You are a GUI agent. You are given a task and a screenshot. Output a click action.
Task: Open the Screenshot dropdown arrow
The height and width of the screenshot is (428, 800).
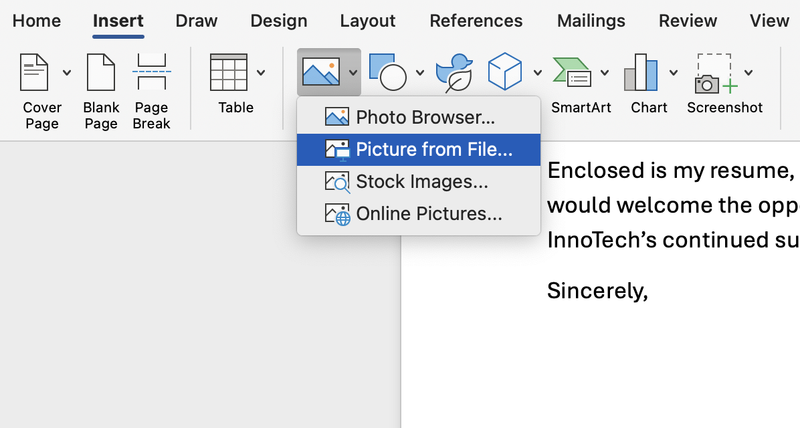tap(749, 73)
